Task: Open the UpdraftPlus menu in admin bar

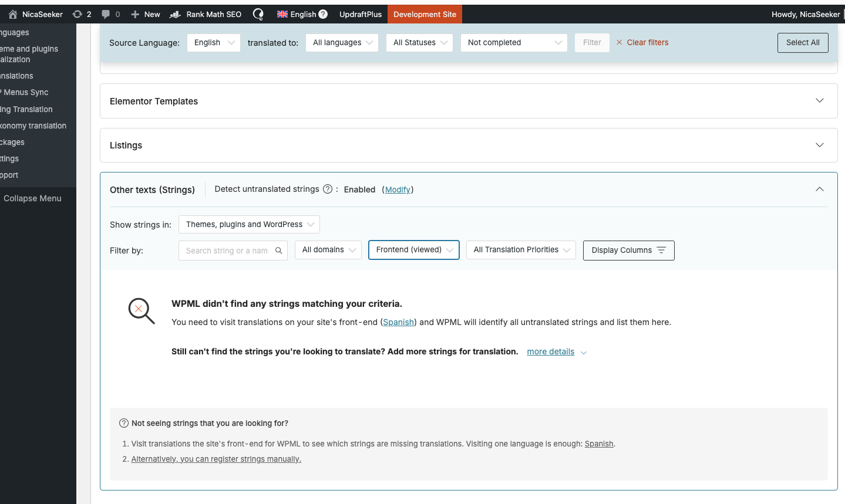Action: pyautogui.click(x=360, y=14)
